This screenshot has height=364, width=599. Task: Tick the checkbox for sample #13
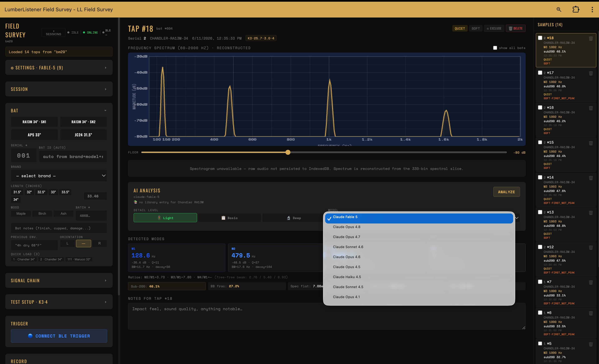point(540,212)
